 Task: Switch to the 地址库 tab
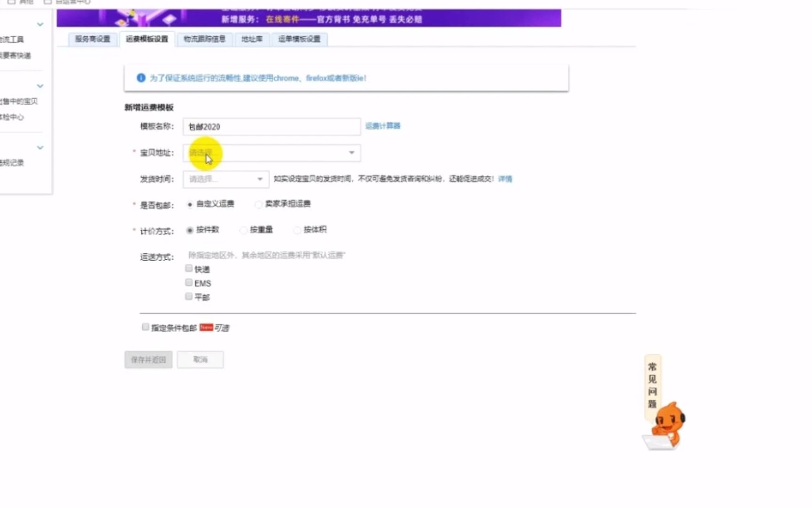(252, 39)
